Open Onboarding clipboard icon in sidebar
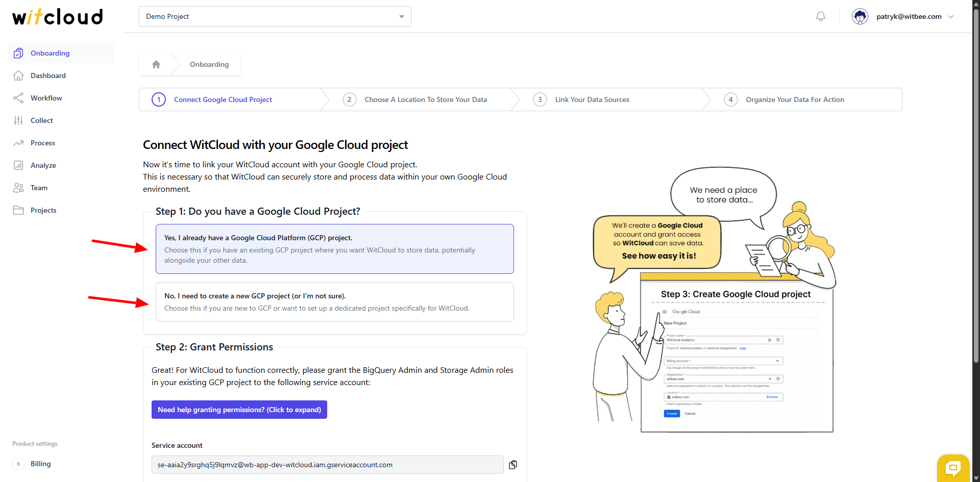The image size is (980, 482). 18,53
